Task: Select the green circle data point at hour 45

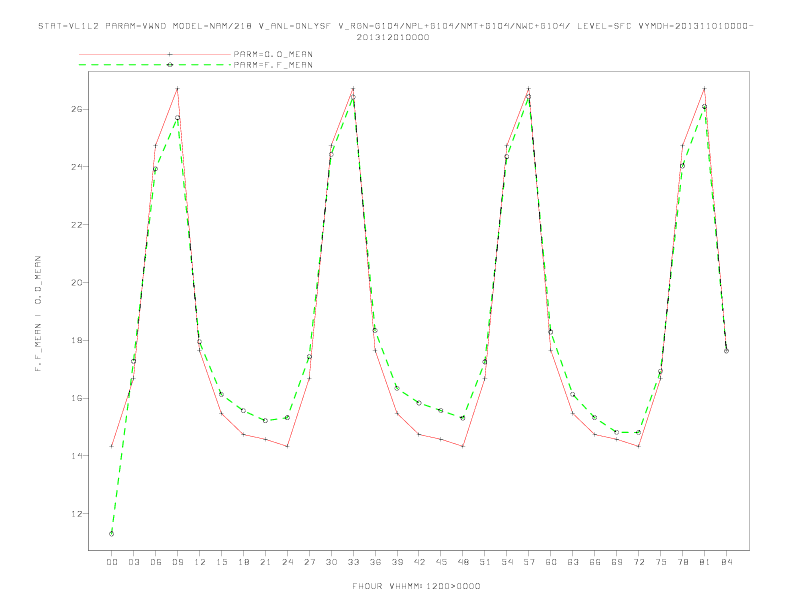Action: click(x=441, y=411)
